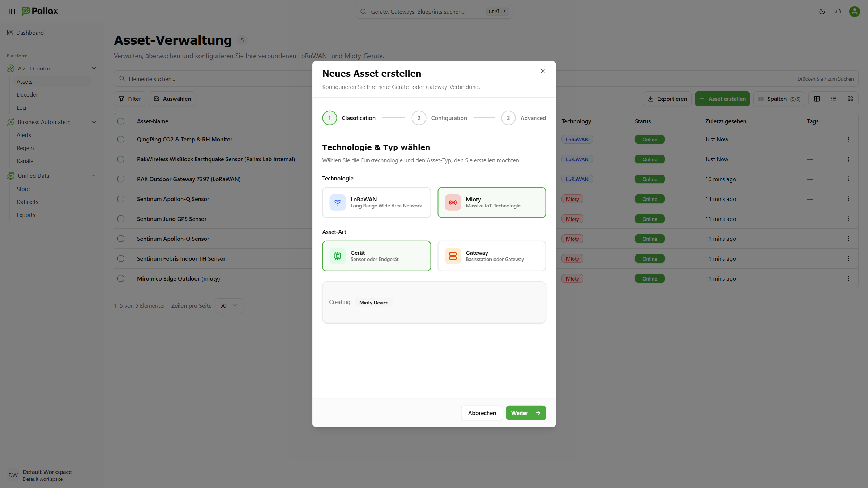Open rows per page dropdown

[228, 305]
